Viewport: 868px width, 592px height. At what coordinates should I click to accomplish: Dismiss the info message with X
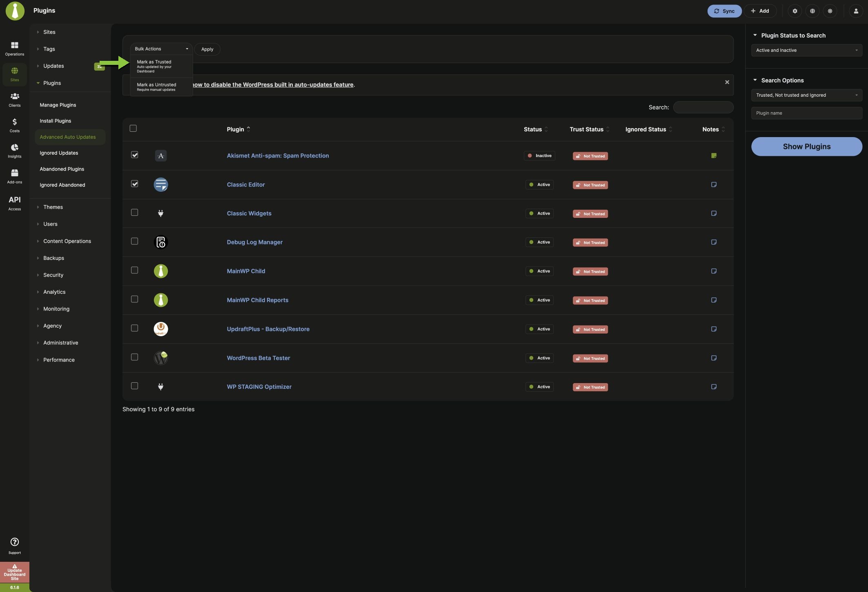[727, 82]
